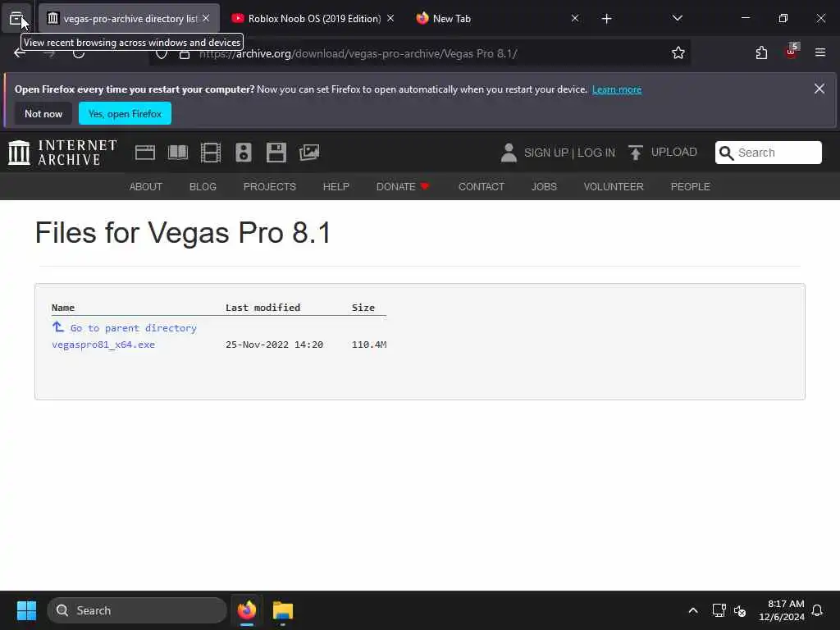Click the Windows taskbar Search box
This screenshot has width=840, height=630.
tap(137, 610)
